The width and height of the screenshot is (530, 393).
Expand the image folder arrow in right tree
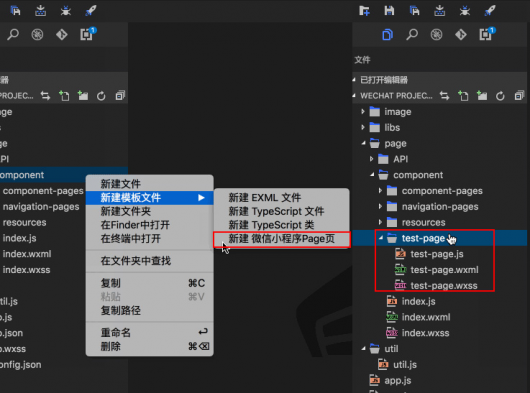pos(363,112)
